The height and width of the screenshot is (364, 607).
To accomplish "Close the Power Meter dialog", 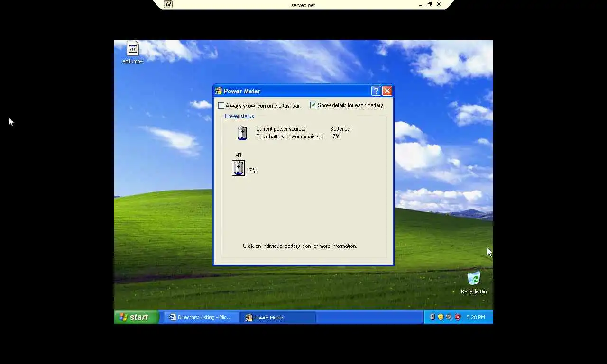I will pyautogui.click(x=387, y=91).
